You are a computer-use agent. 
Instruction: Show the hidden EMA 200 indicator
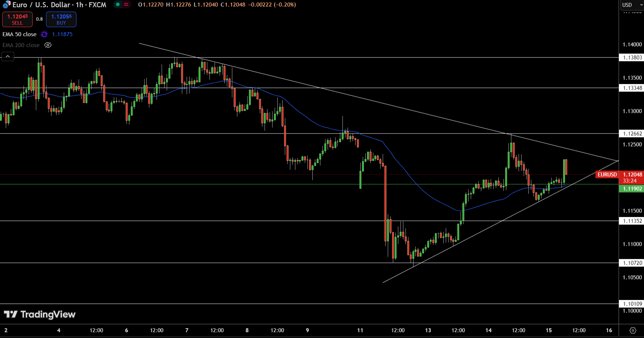point(48,45)
